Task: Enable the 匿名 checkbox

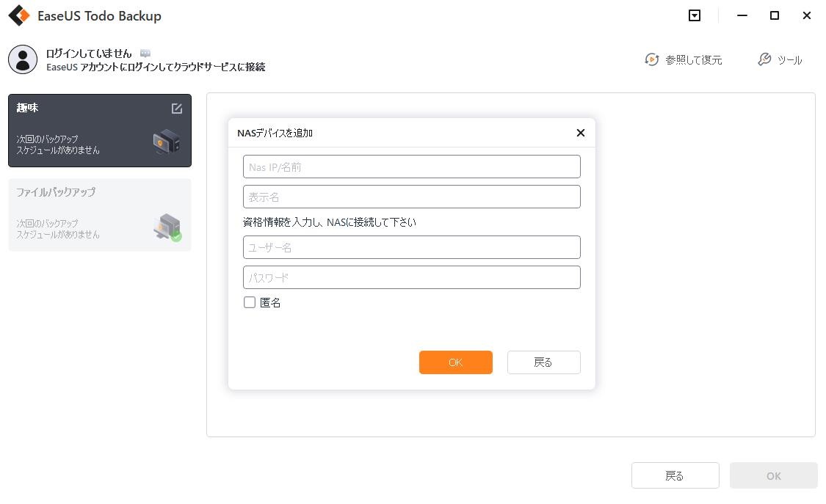Action: coord(250,302)
